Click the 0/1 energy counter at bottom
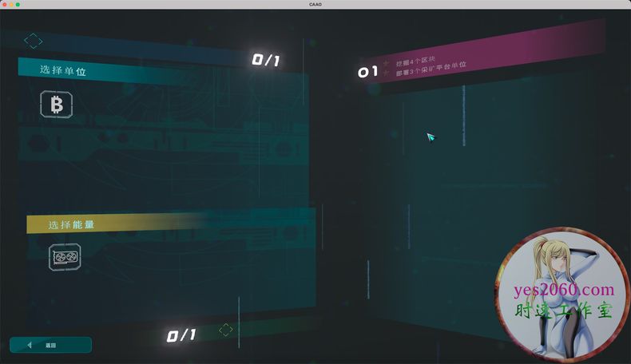Viewport: 631px width, 364px height. tap(181, 336)
